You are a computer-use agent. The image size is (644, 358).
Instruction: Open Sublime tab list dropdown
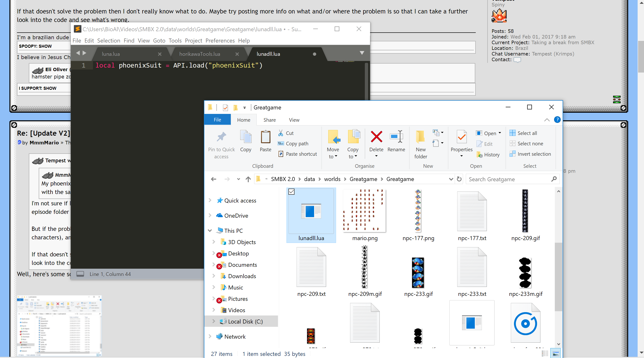pyautogui.click(x=362, y=53)
